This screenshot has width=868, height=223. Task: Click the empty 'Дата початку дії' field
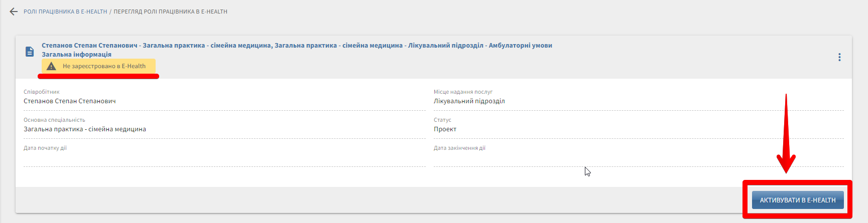click(224, 158)
